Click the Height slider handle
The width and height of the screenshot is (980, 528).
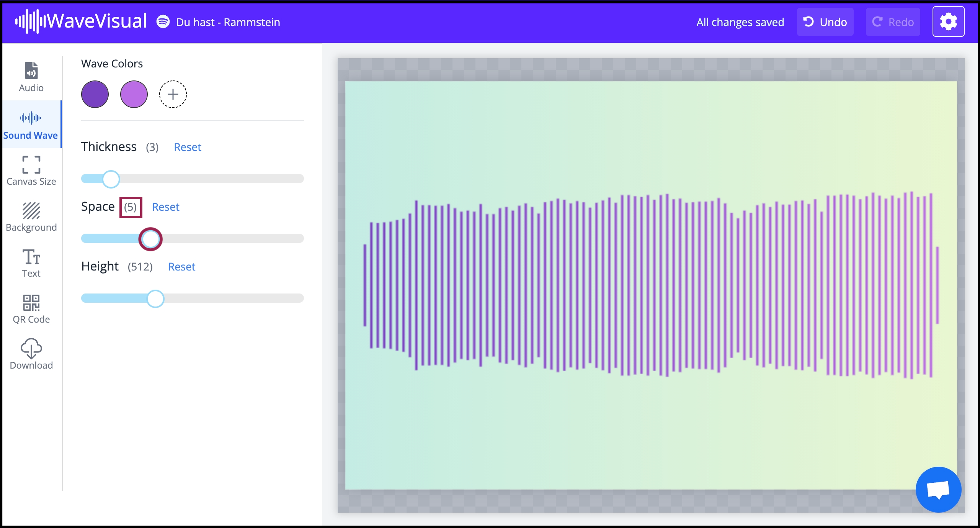point(155,298)
